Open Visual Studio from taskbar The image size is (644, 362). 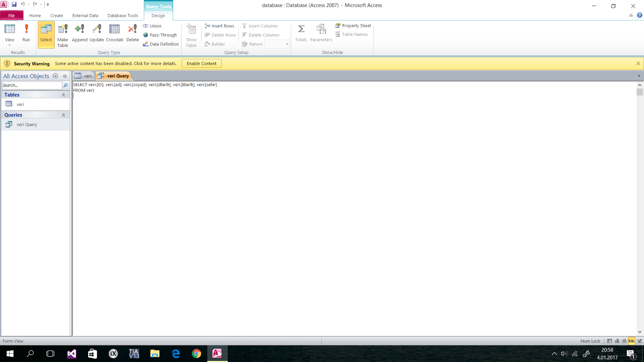pos(72,354)
